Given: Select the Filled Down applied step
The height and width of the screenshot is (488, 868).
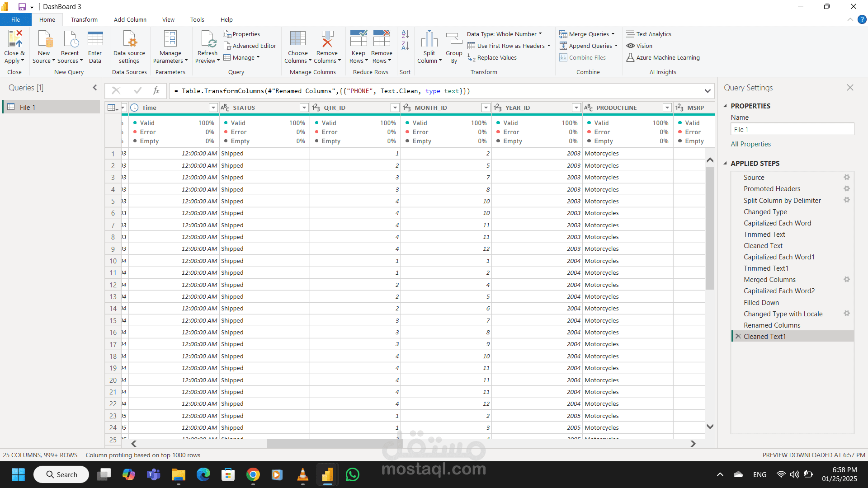Looking at the screenshot, I should [x=761, y=302].
